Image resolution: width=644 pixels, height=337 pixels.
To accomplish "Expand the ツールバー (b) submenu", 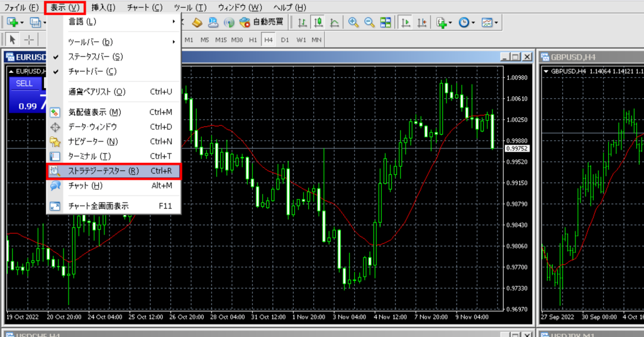I will (113, 42).
